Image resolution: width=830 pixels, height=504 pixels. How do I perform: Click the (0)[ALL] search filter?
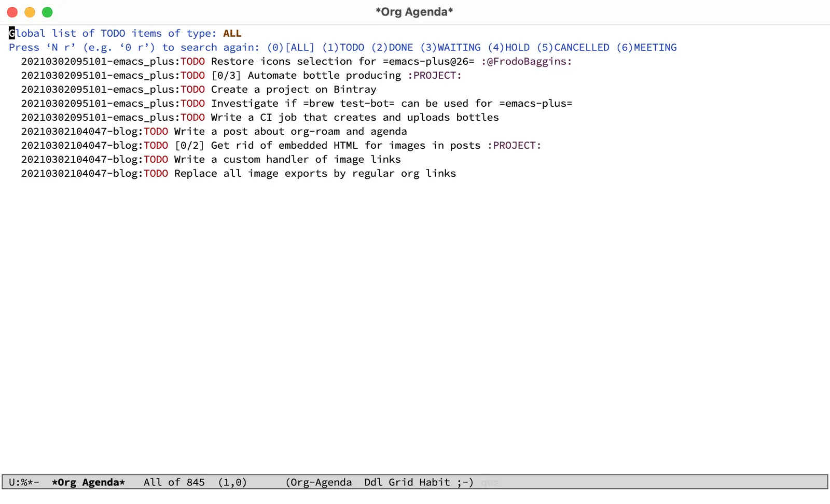click(x=290, y=48)
